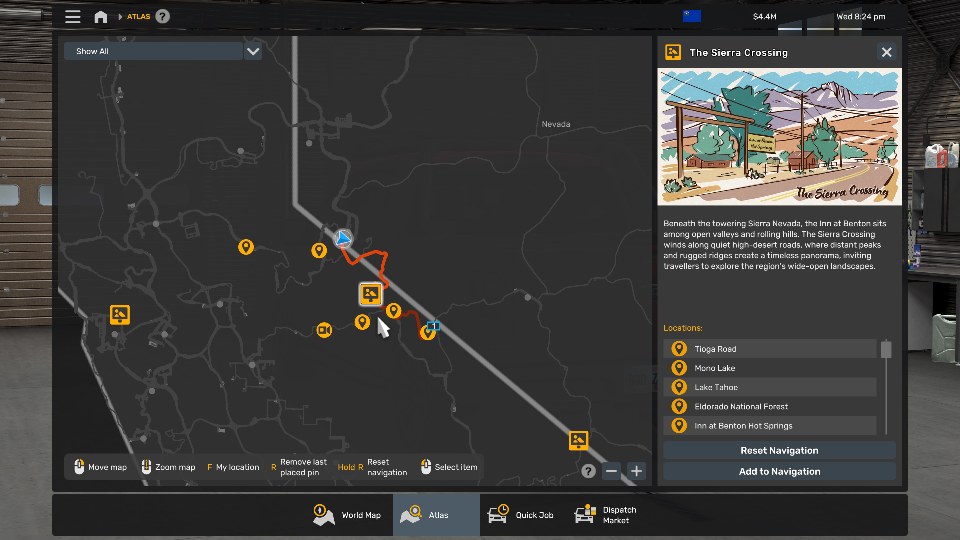Viewport: 960px width, 540px height.
Task: Go to the home screen icon
Action: pyautogui.click(x=101, y=17)
